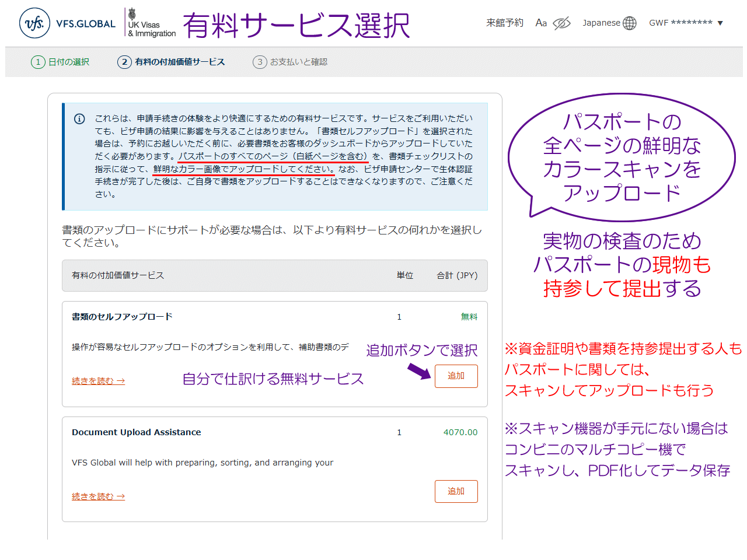Add the free 書類のセルフアップロード service
Screen dimensions: 747x560
pyautogui.click(x=456, y=376)
